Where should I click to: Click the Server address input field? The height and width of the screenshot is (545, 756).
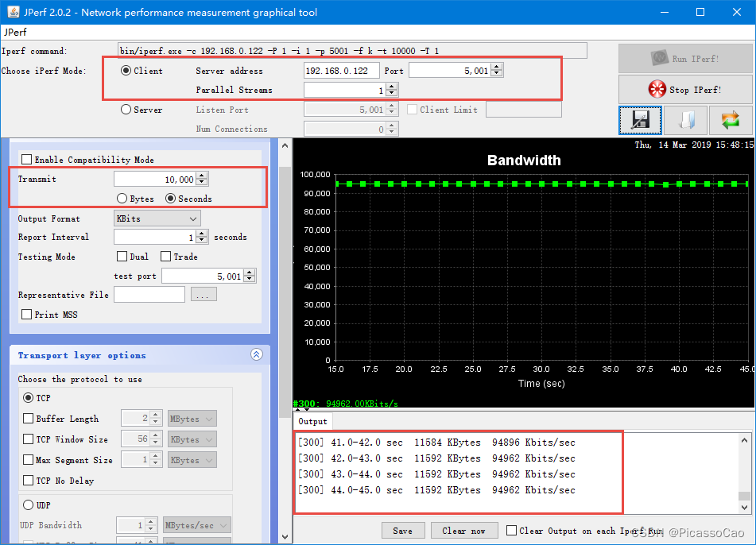click(341, 71)
